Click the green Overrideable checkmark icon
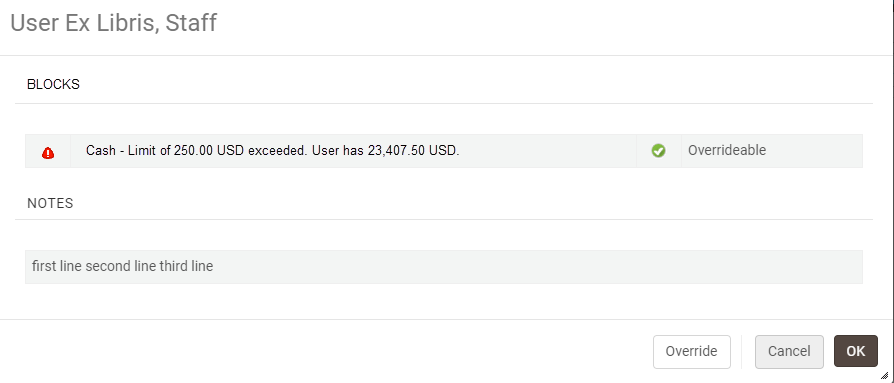The height and width of the screenshot is (383, 894). [x=659, y=151]
